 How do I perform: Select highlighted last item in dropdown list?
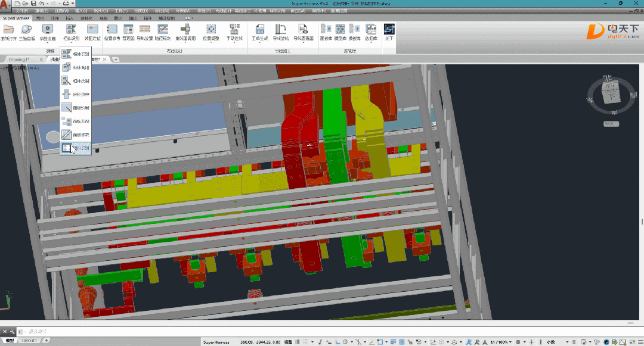coord(76,148)
